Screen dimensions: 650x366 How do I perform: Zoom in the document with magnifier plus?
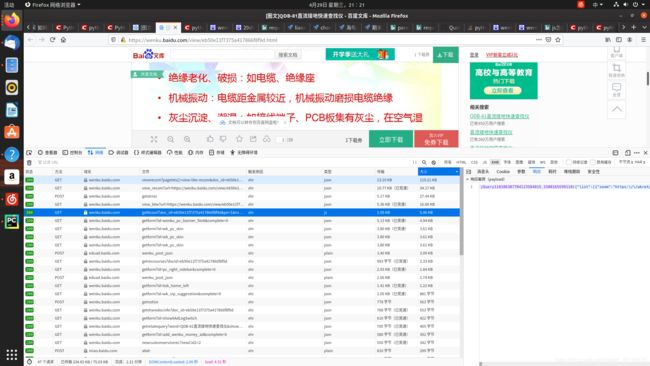[x=187, y=140]
